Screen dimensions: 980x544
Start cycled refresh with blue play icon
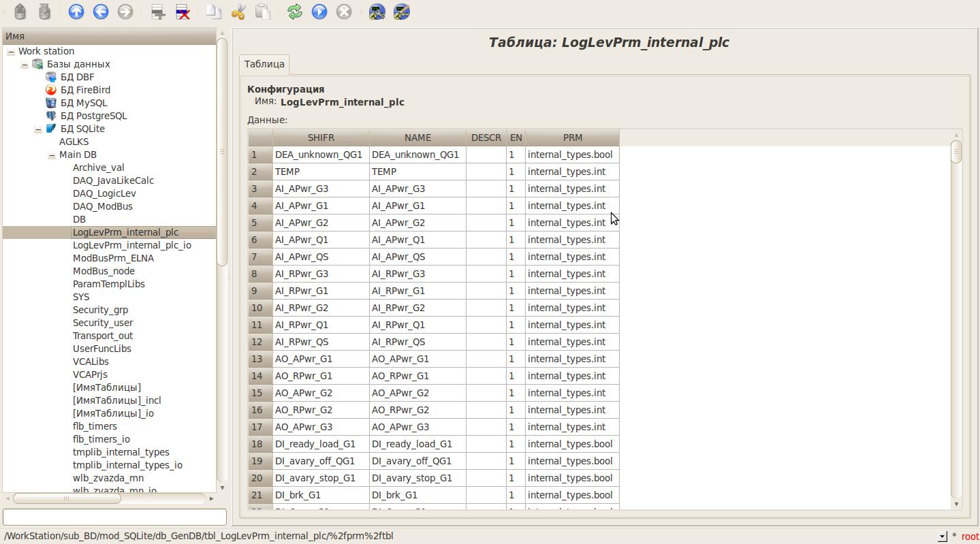pyautogui.click(x=319, y=12)
